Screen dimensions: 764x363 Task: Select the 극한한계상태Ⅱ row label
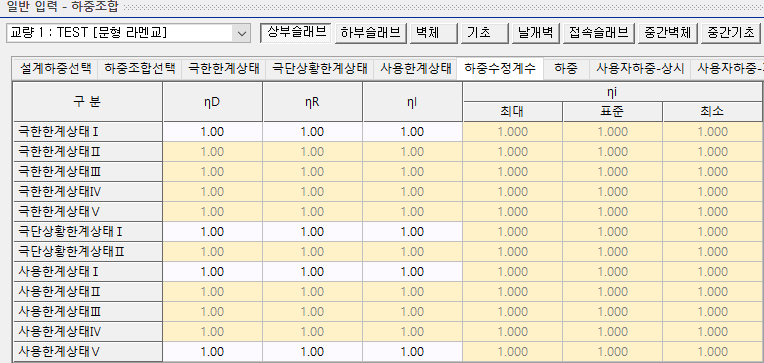(88, 152)
